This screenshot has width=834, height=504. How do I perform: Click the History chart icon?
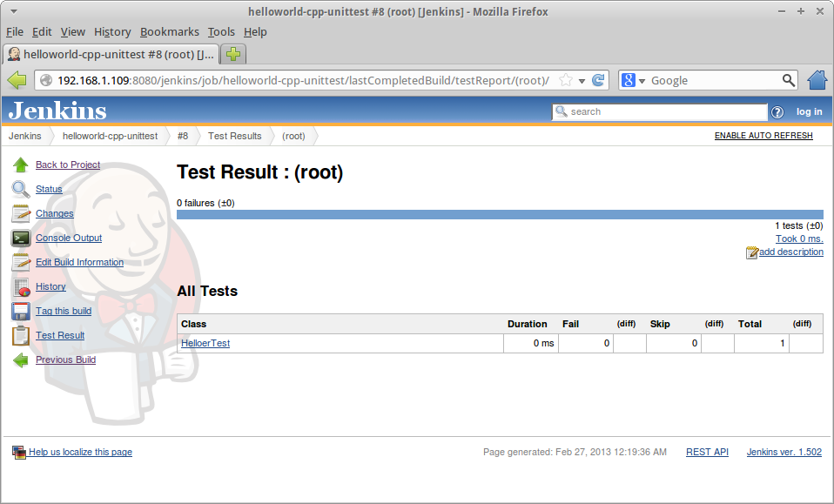click(x=21, y=287)
